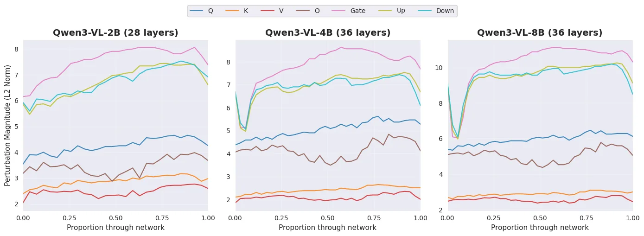The width and height of the screenshot is (644, 236).
Task: Click 'Proportion through network' under the 4B chart
Action: (x=327, y=228)
